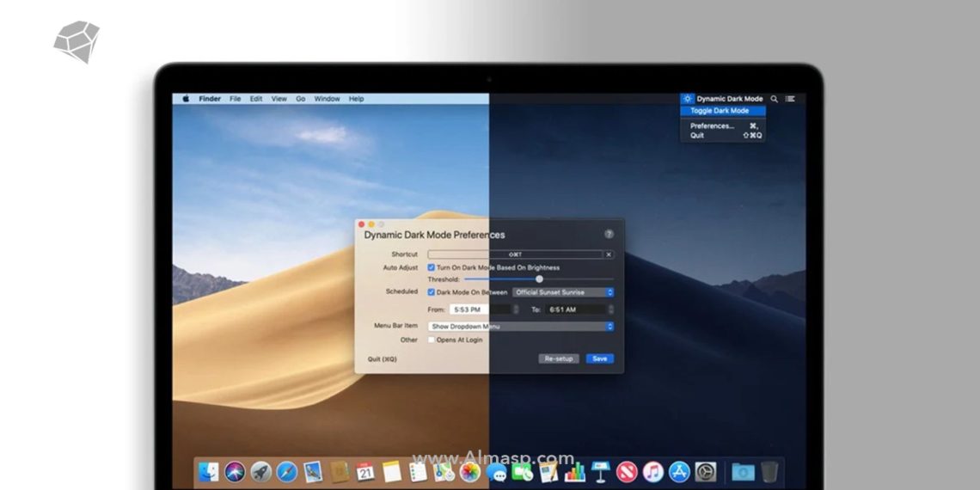Viewport: 980px width, 490px height.
Task: Open red News icon in dock
Action: tap(627, 472)
